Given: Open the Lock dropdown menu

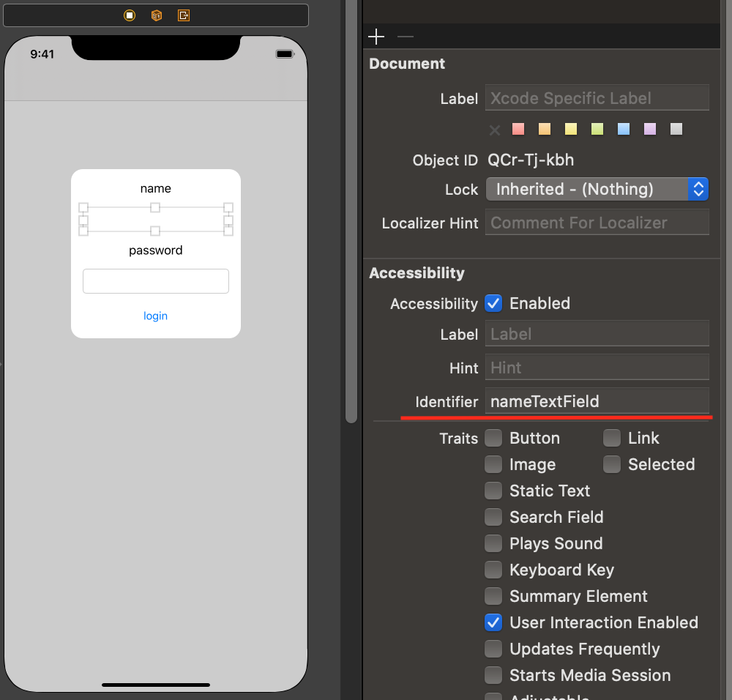Looking at the screenshot, I should [597, 189].
